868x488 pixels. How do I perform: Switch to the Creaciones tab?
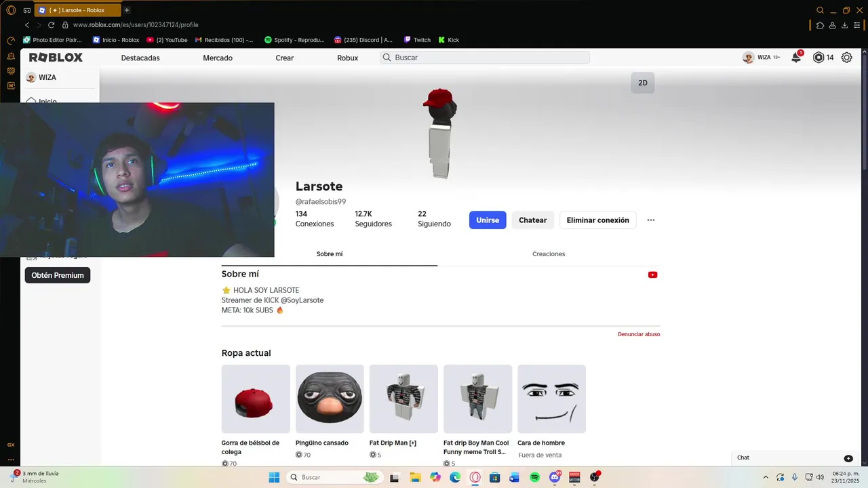[x=549, y=254]
